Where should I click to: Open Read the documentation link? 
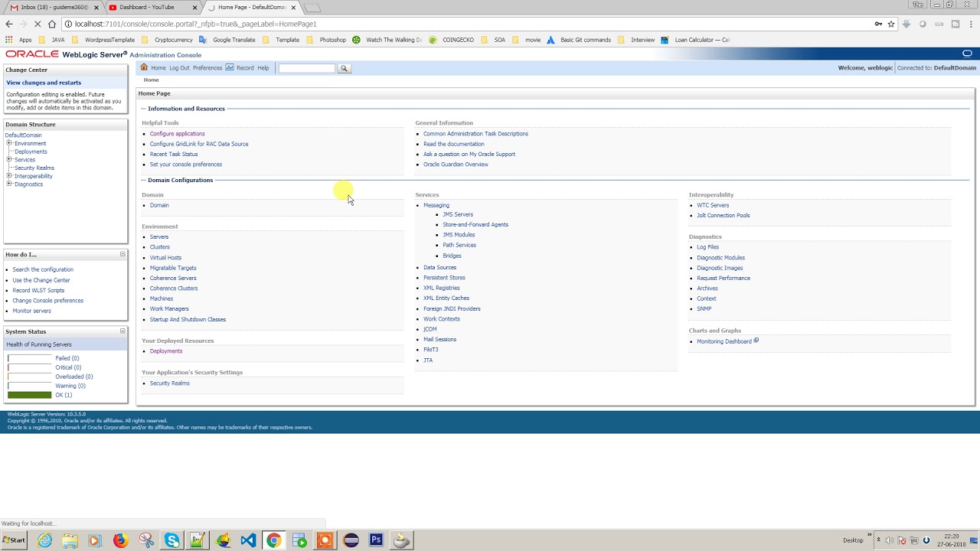point(454,144)
